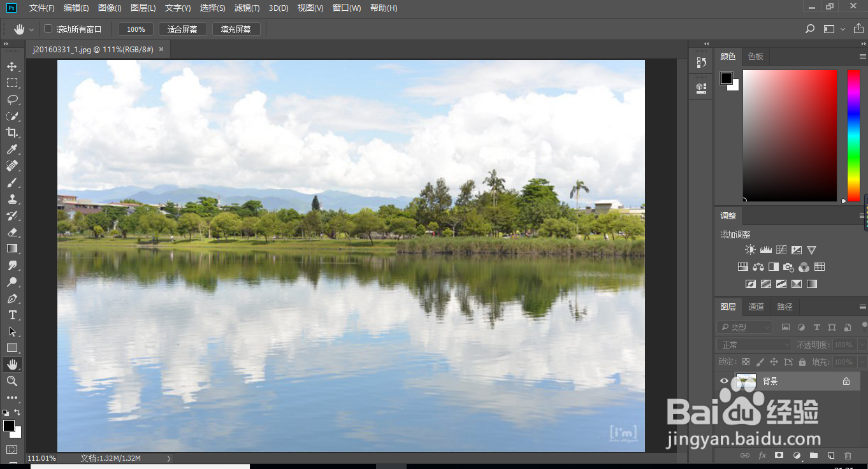The width and height of the screenshot is (868, 469).
Task: Open the History panel icon
Action: (x=701, y=62)
